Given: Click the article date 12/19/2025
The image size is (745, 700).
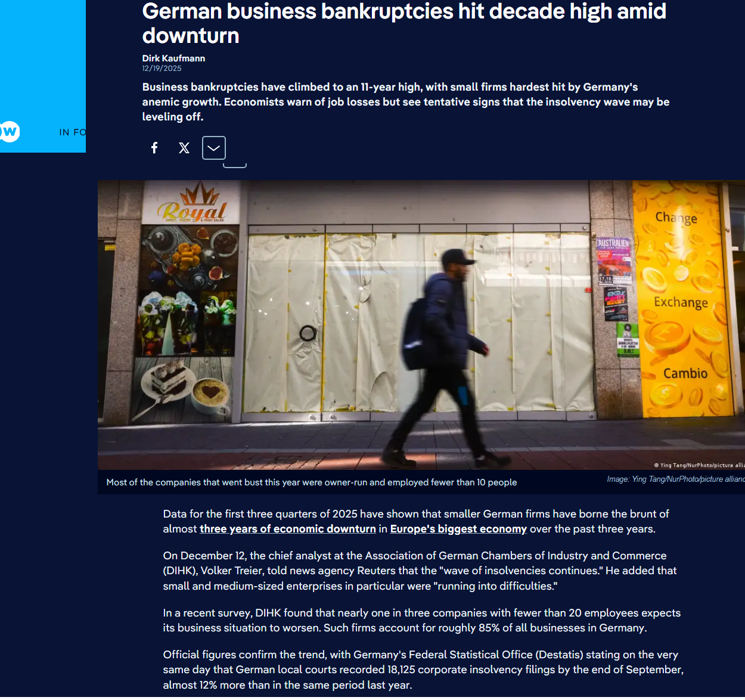Looking at the screenshot, I should tap(162, 69).
